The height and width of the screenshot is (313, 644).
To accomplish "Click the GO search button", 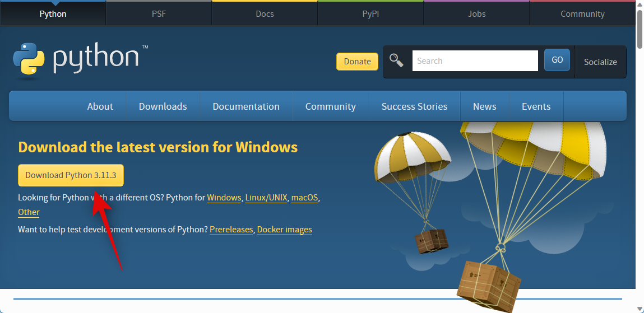I will [557, 60].
